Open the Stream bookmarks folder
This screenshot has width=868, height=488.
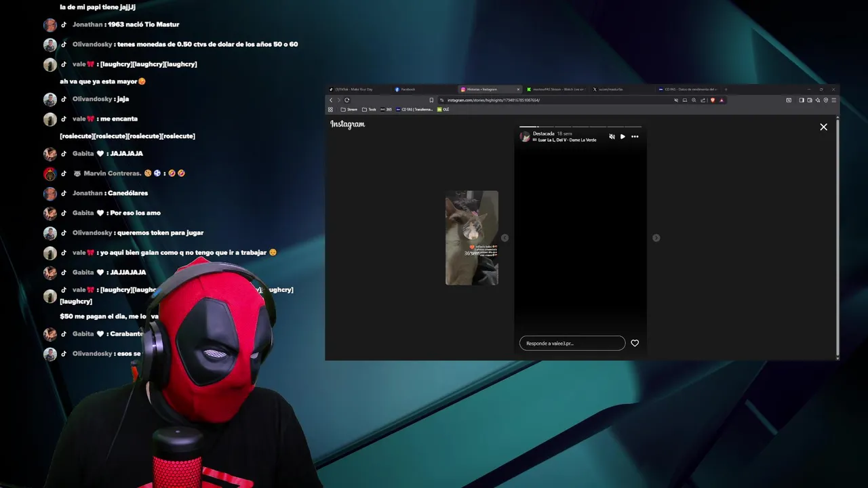pos(349,109)
